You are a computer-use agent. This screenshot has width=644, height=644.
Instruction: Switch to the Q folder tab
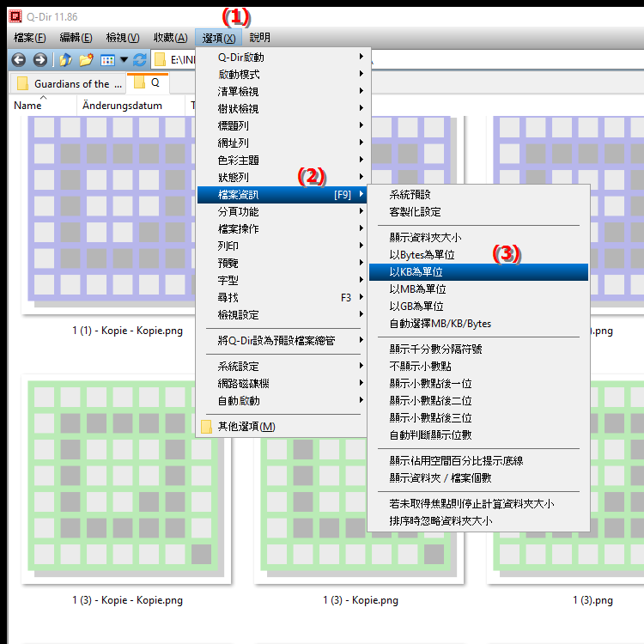(x=148, y=83)
